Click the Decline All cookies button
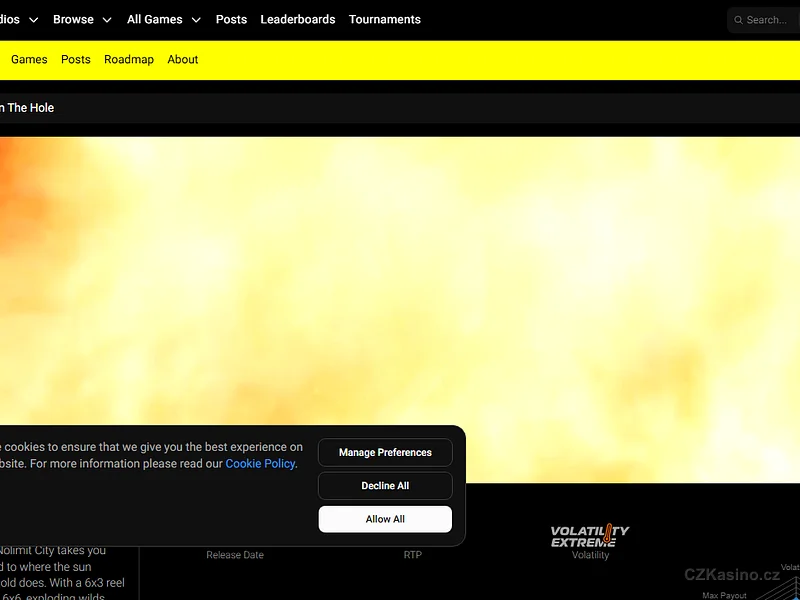The image size is (800, 600). [385, 486]
